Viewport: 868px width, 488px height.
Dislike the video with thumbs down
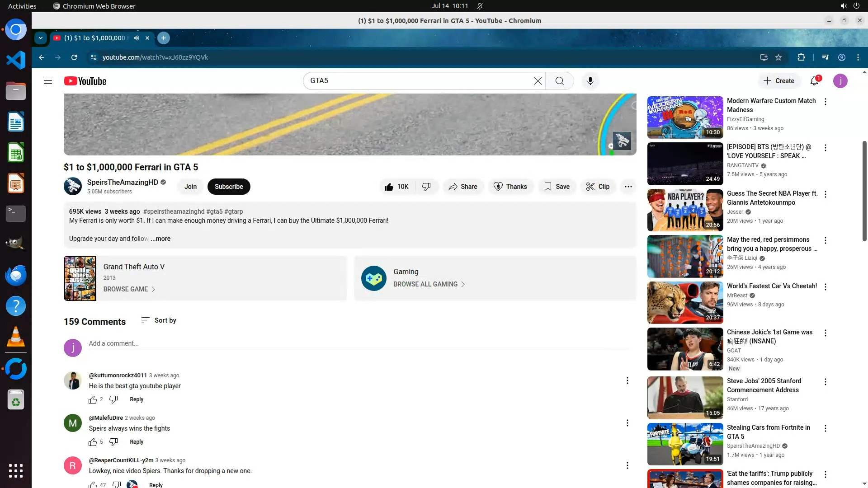coord(426,187)
